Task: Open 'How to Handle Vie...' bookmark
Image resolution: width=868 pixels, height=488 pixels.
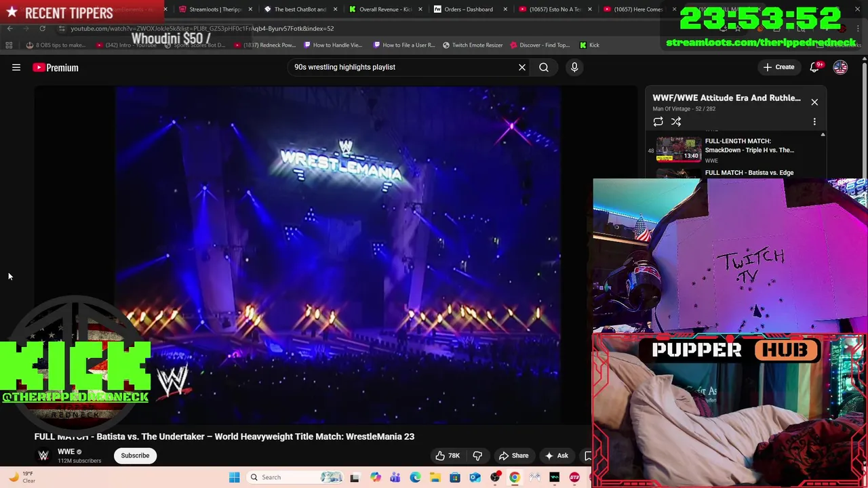Action: pyautogui.click(x=333, y=45)
